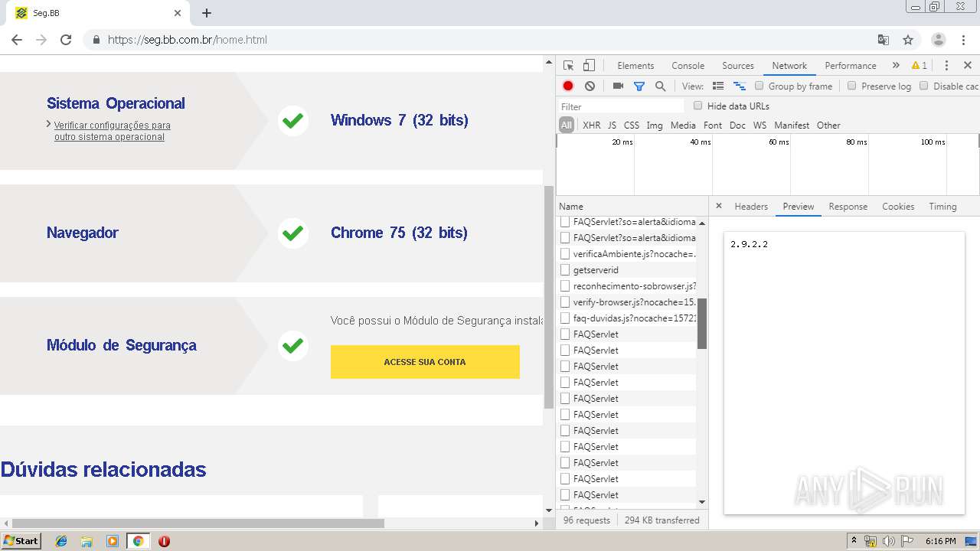Open the warnings count indicator
The width and height of the screenshot is (980, 551).
point(920,66)
